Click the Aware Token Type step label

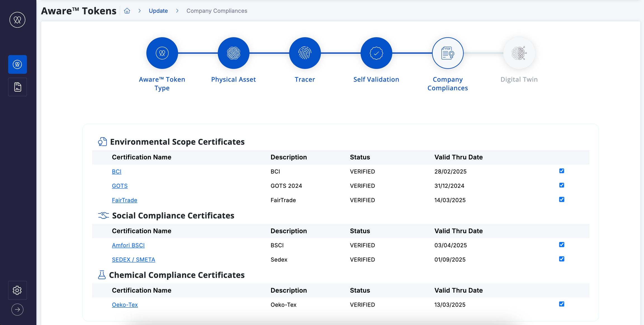162,84
